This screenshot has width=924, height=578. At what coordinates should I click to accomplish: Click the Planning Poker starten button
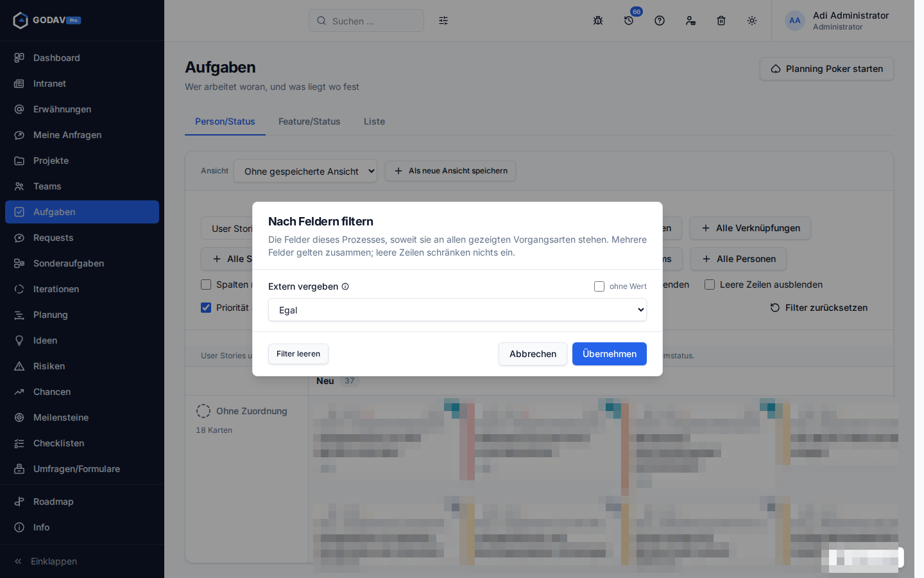click(826, 69)
